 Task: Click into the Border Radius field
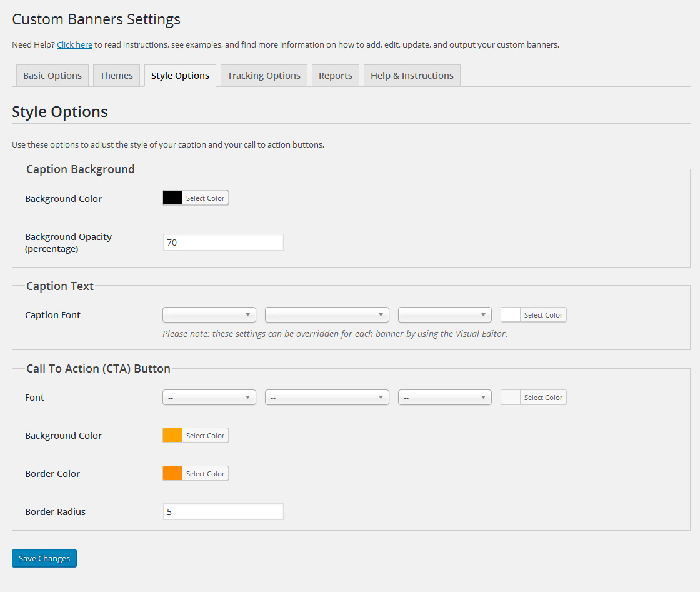(223, 512)
